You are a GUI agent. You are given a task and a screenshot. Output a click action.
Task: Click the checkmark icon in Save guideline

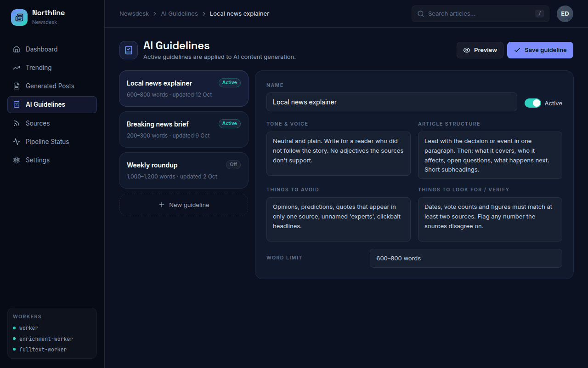pos(517,50)
